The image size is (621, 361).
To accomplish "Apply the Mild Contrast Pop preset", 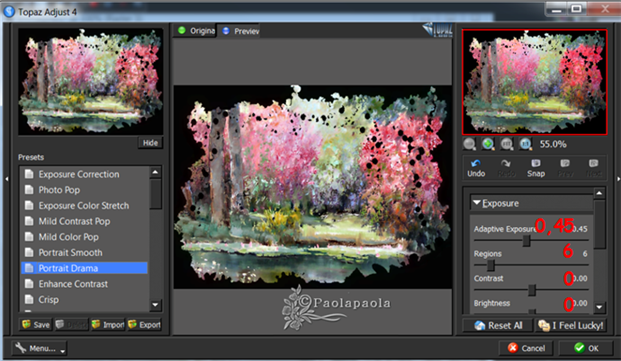I will point(84,221).
